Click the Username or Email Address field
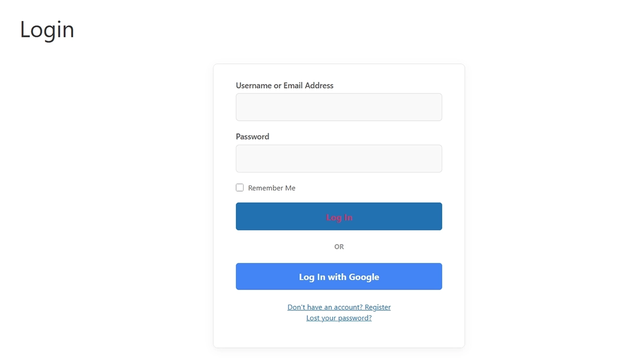This screenshot has width=644, height=362. 339,107
